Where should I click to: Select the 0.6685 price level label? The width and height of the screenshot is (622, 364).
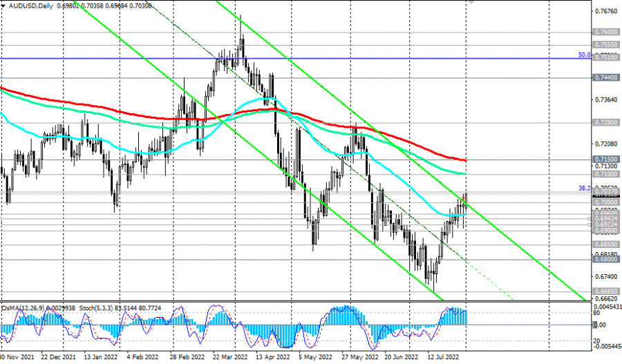point(605,291)
